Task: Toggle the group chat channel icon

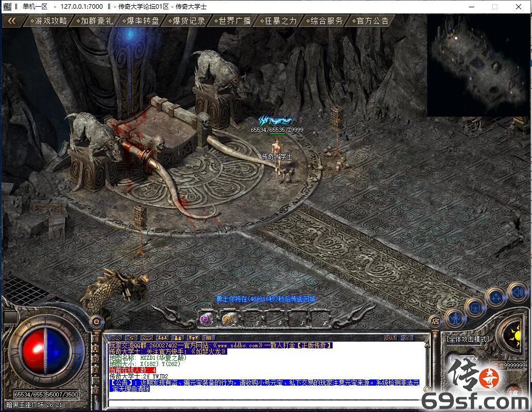Action: [96, 349]
